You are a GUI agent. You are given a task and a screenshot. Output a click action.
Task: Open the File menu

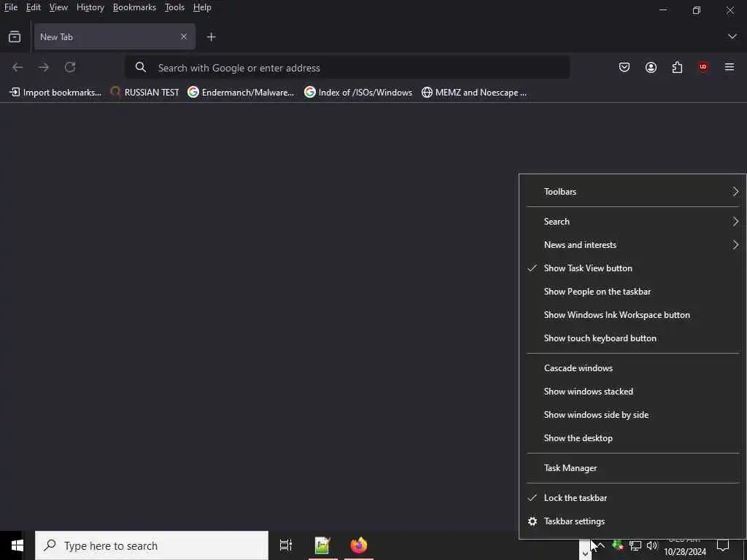tap(11, 7)
